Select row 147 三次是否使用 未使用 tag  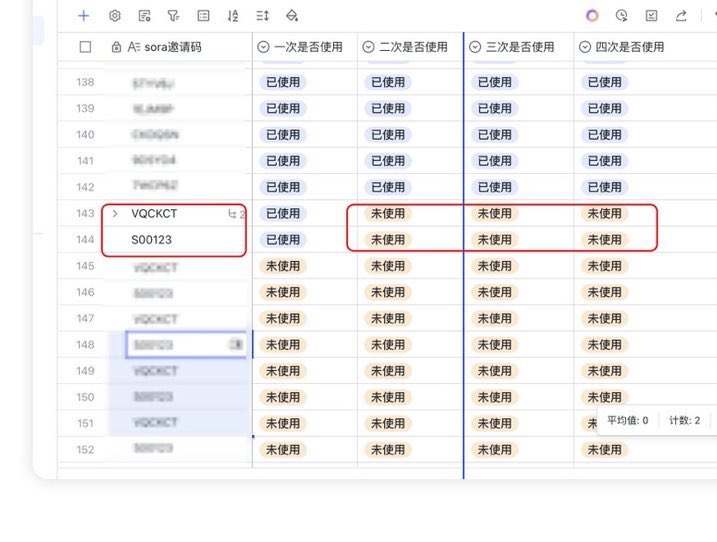pos(495,318)
